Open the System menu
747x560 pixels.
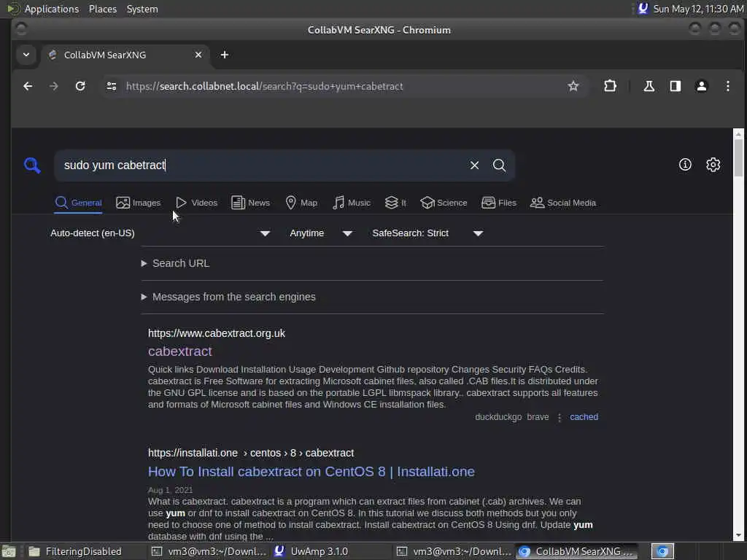(x=142, y=9)
